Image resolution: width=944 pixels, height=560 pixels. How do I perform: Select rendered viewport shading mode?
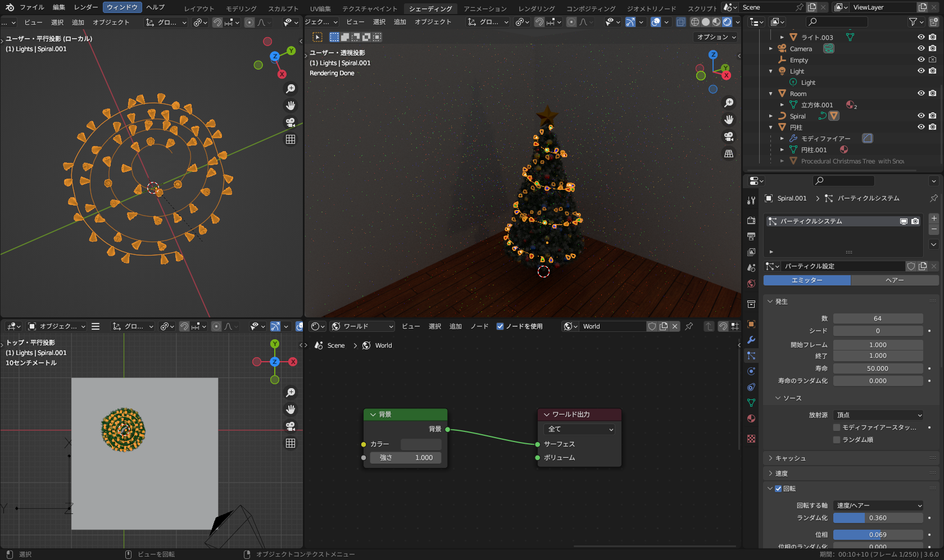coord(727,22)
